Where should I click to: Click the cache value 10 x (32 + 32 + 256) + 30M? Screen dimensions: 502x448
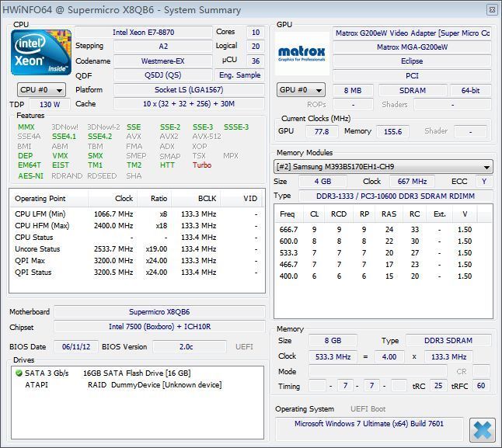(x=189, y=104)
